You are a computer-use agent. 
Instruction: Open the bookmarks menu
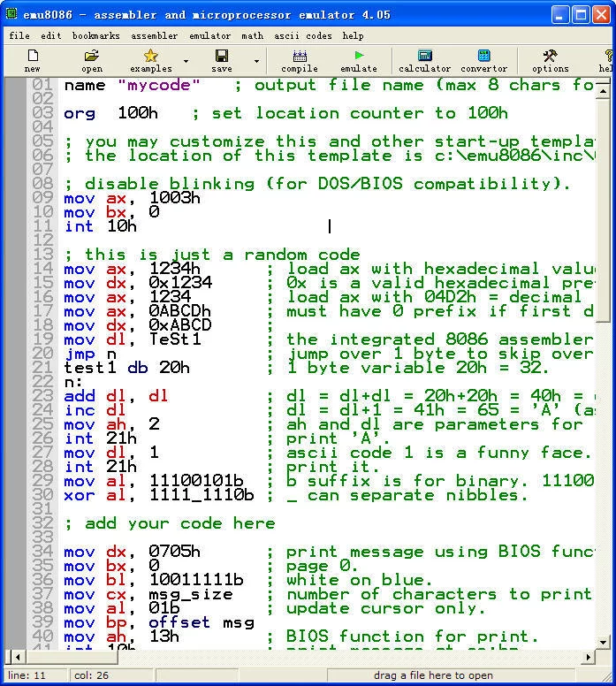click(x=95, y=36)
